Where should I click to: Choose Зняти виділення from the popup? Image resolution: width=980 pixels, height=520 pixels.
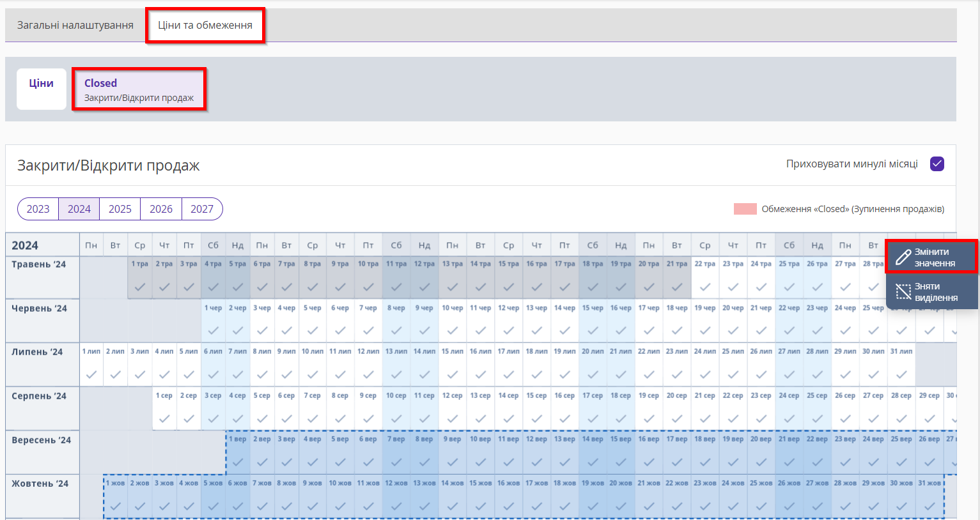[x=931, y=292]
